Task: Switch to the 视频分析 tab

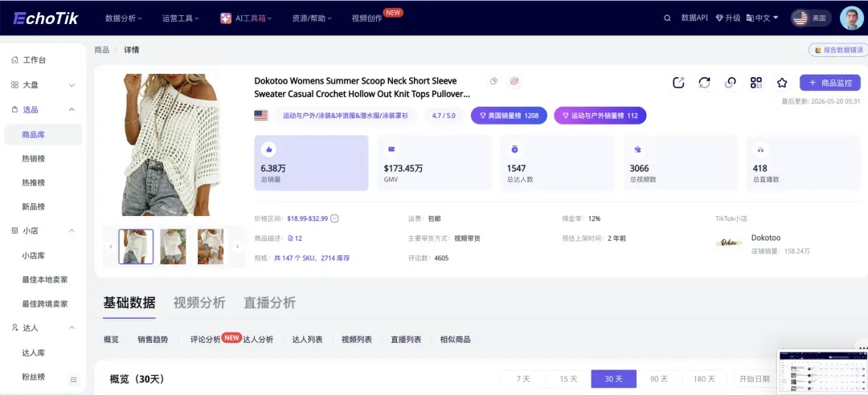Action: pos(199,303)
